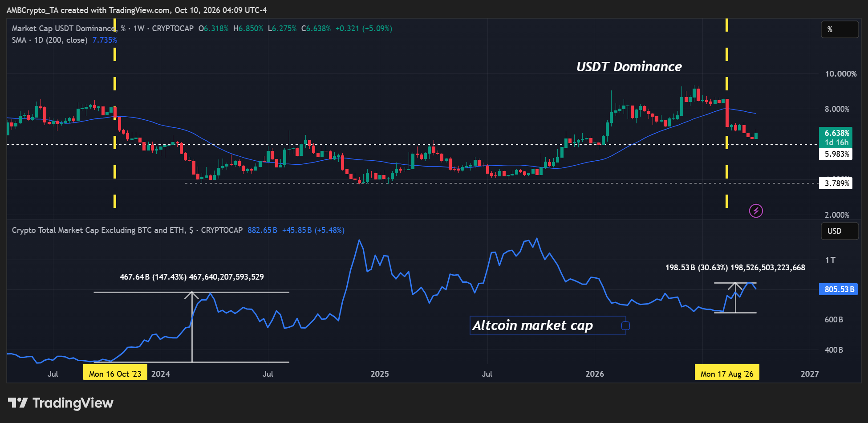Click the 'Crypto Total Market Cap Excluding BTC and ETH' legend
The width and height of the screenshot is (868, 423).
[x=127, y=230]
